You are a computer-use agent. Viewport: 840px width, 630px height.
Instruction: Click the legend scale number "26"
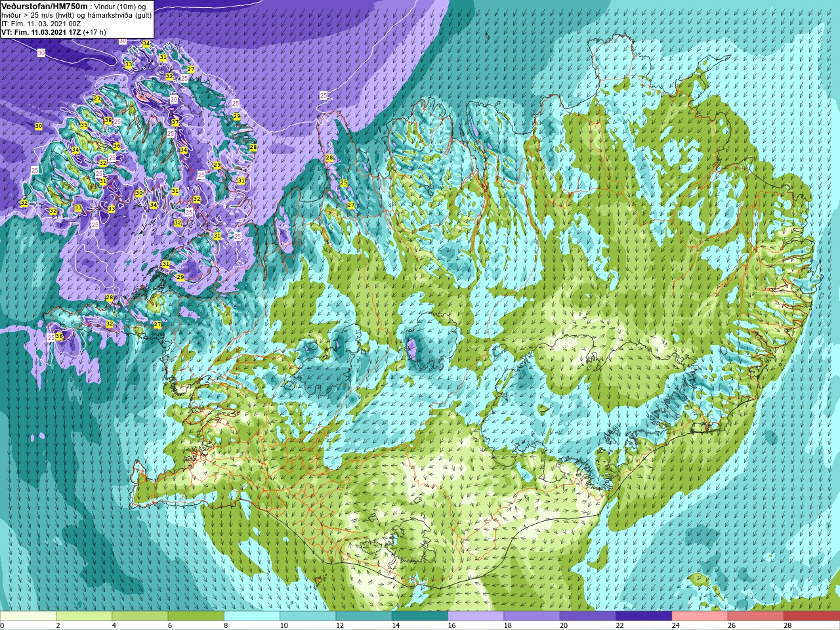tap(732, 625)
